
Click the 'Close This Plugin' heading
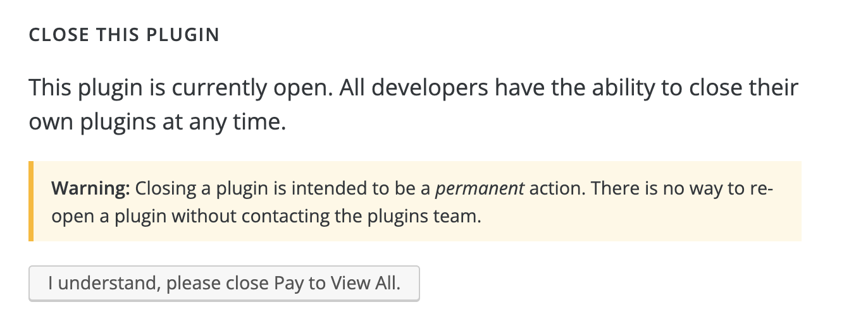124,35
